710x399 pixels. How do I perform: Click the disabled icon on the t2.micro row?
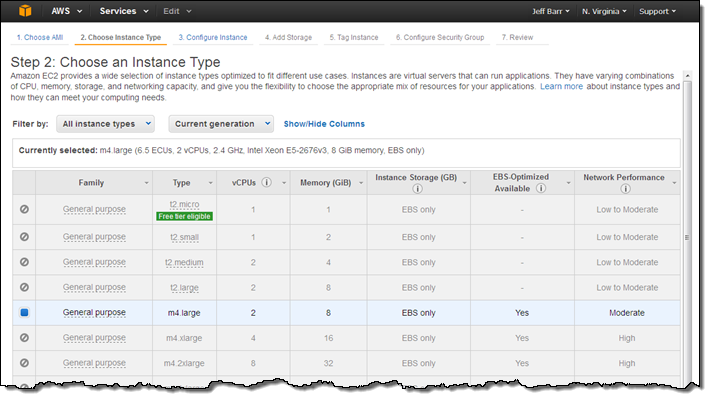point(24,209)
